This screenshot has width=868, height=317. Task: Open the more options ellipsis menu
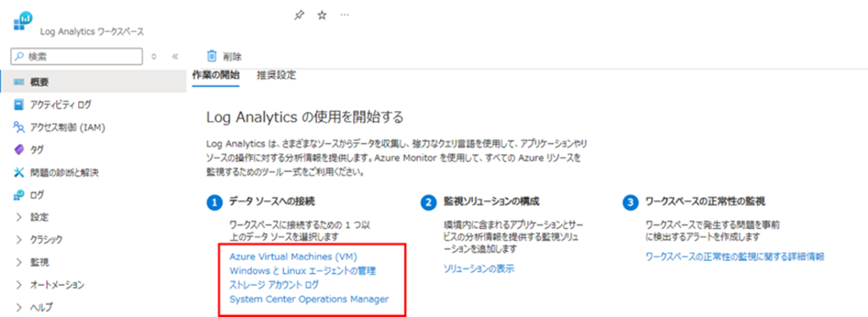tap(344, 15)
